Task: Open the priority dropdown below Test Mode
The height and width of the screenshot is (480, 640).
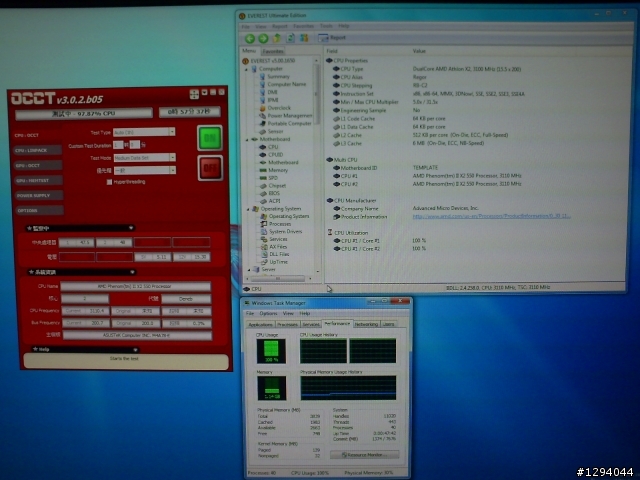Action: (x=173, y=170)
